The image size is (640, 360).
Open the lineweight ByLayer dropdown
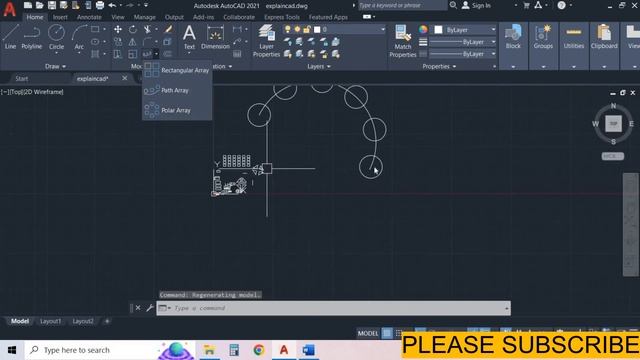[493, 42]
